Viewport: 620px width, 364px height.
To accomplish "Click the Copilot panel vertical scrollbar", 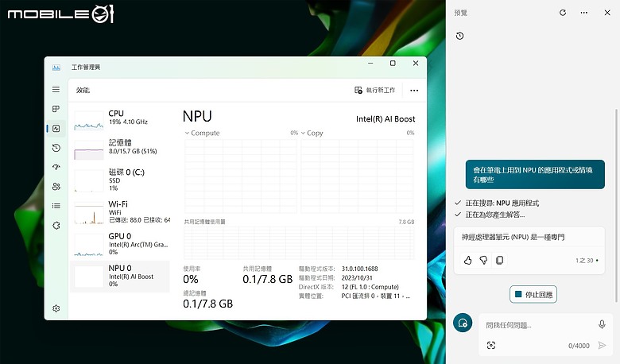I will tap(616, 206).
